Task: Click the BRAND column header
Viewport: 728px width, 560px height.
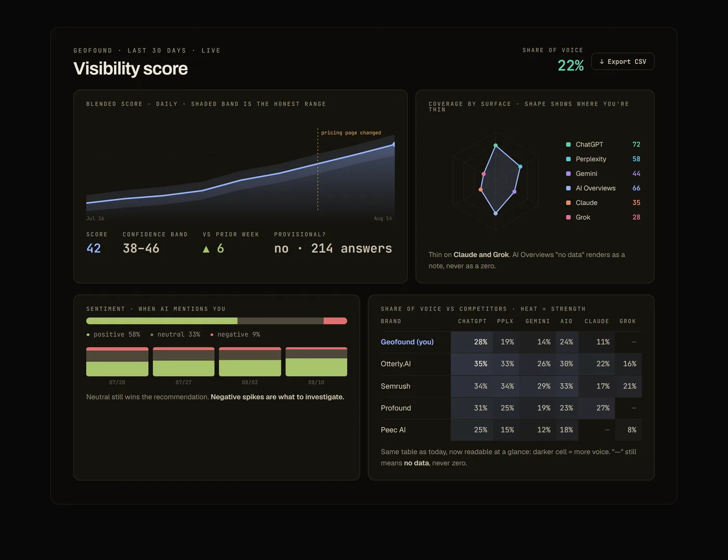Action: pyautogui.click(x=391, y=321)
